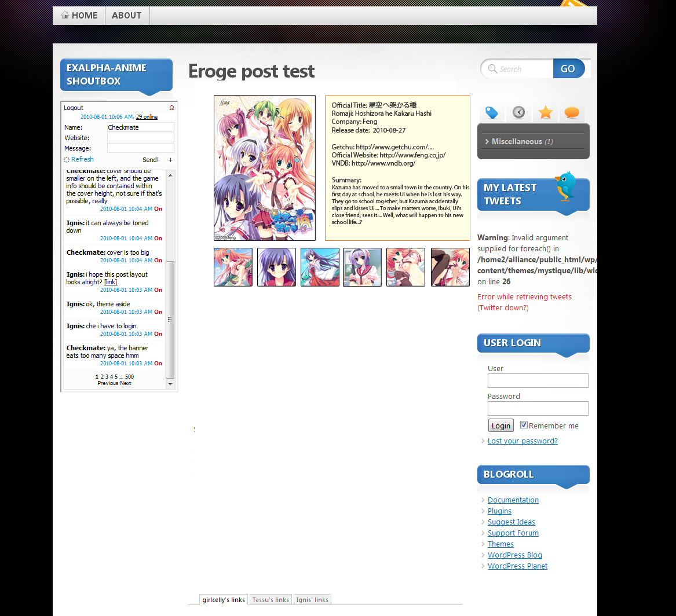Open the WordPress Blog link
The width and height of the screenshot is (676, 616).
click(515, 555)
